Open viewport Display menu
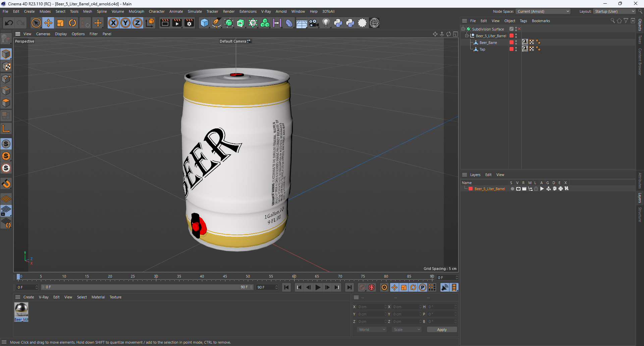This screenshot has height=346, width=644. point(61,34)
